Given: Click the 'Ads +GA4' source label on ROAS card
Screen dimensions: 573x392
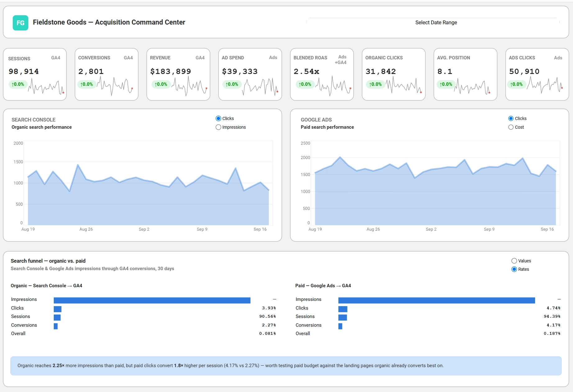Looking at the screenshot, I should point(341,60).
